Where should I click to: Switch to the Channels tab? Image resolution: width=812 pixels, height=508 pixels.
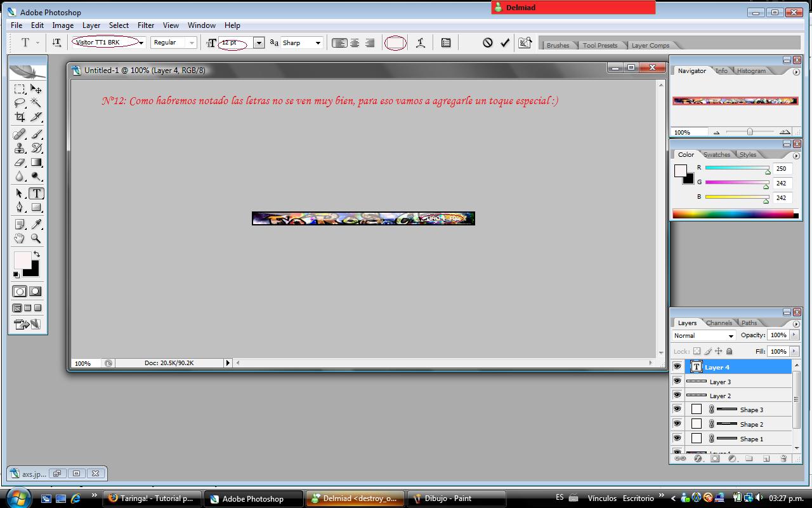point(719,323)
